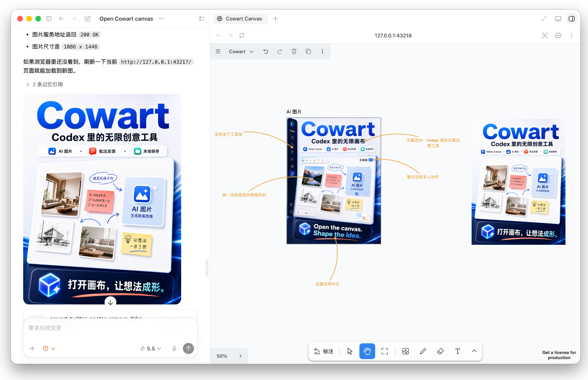Send the message with arrow button
The image size is (588, 380).
(x=188, y=348)
